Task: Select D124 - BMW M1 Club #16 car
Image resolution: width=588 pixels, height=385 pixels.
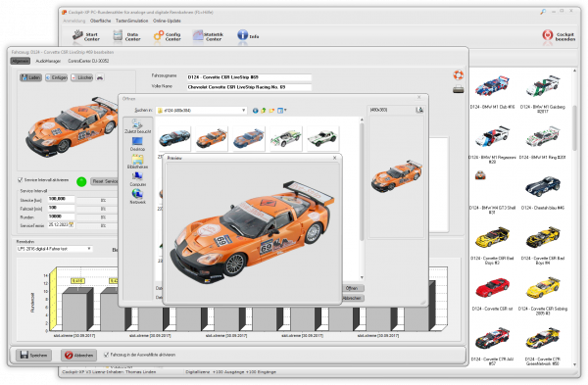Action: (x=492, y=92)
